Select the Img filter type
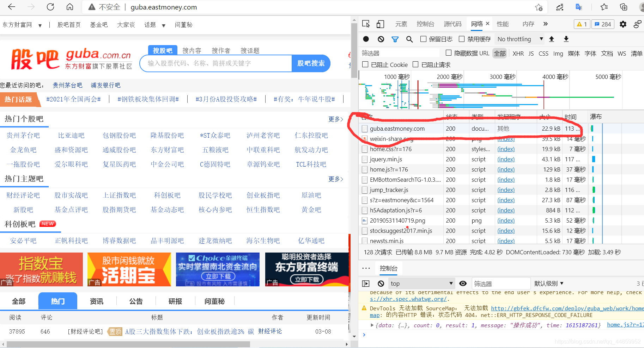The image size is (644, 348). [558, 54]
